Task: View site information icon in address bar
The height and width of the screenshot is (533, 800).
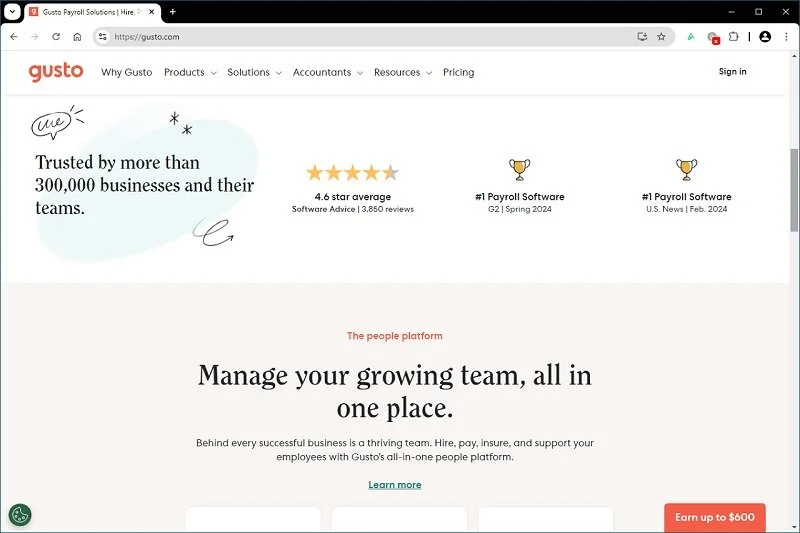Action: pyautogui.click(x=103, y=37)
